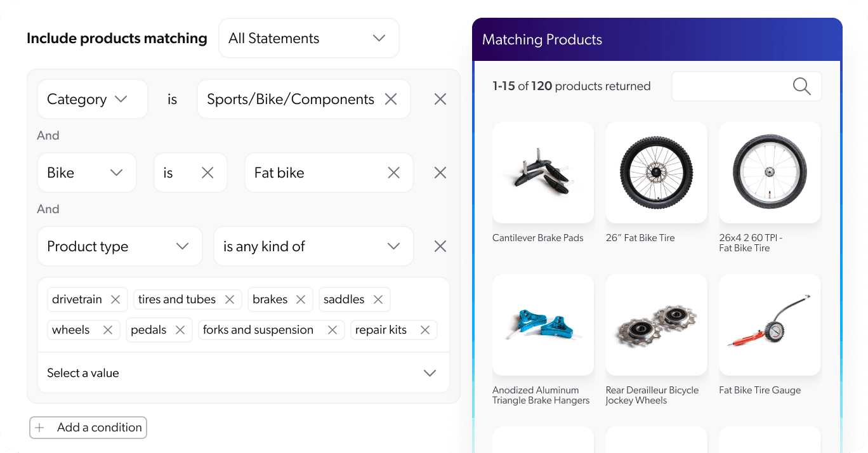Open the Product type dropdown
Screen dimensions: 868x453
click(x=119, y=246)
